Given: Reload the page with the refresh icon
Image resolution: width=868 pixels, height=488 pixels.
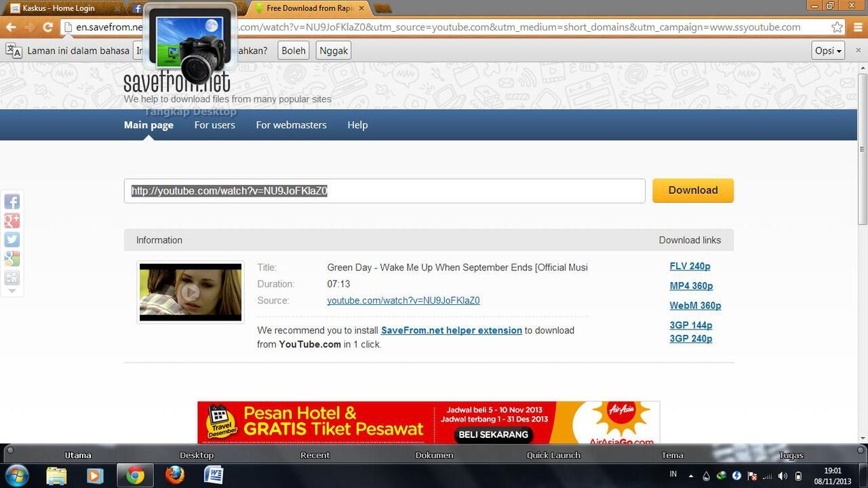Looking at the screenshot, I should pyautogui.click(x=47, y=27).
